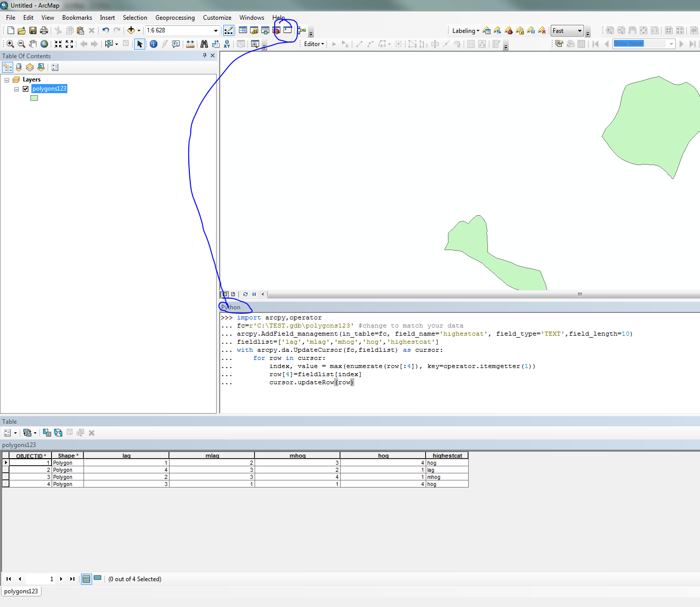
Task: Click the Paste clipboard icon
Action: pyautogui.click(x=80, y=30)
